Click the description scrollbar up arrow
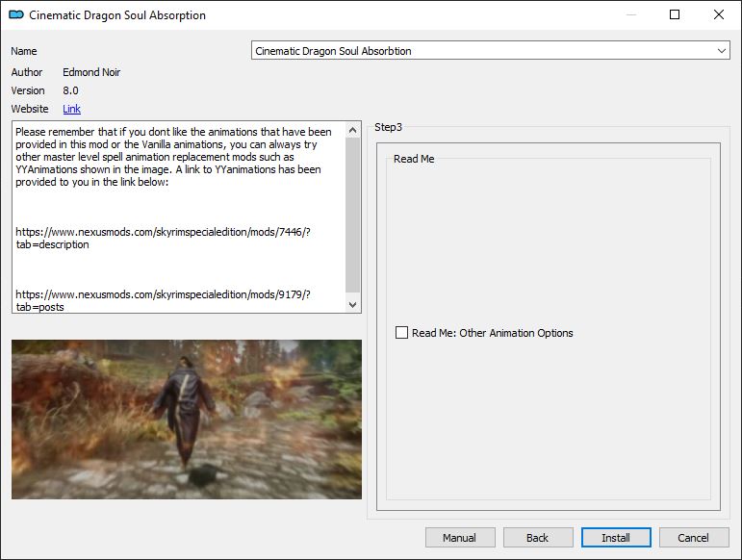Screen dimensions: 742x560 coord(352,130)
